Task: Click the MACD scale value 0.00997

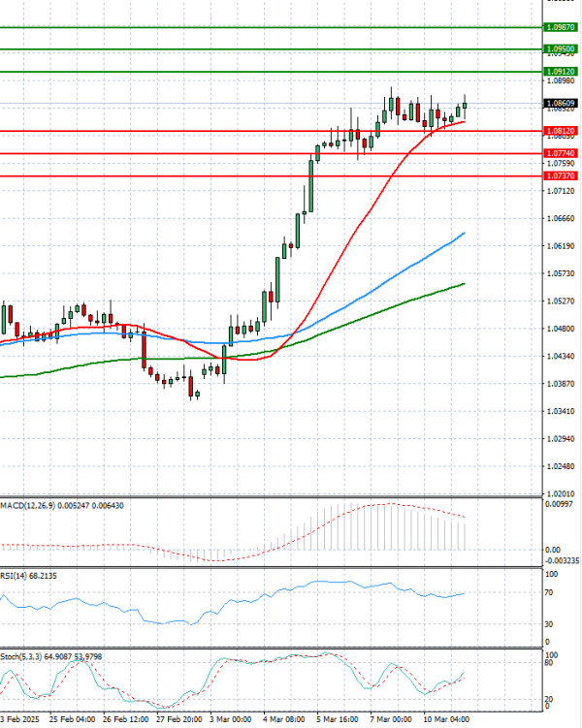Action: [x=559, y=504]
